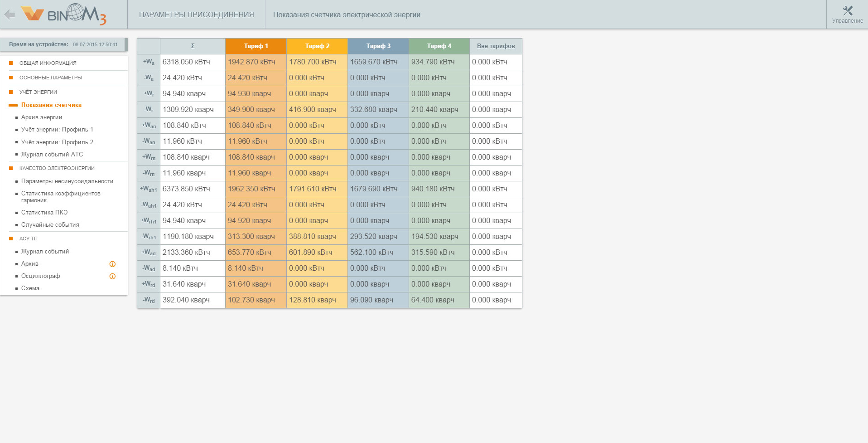Open Учёт энергии: Профиль 2
The width and height of the screenshot is (868, 443).
pos(57,142)
